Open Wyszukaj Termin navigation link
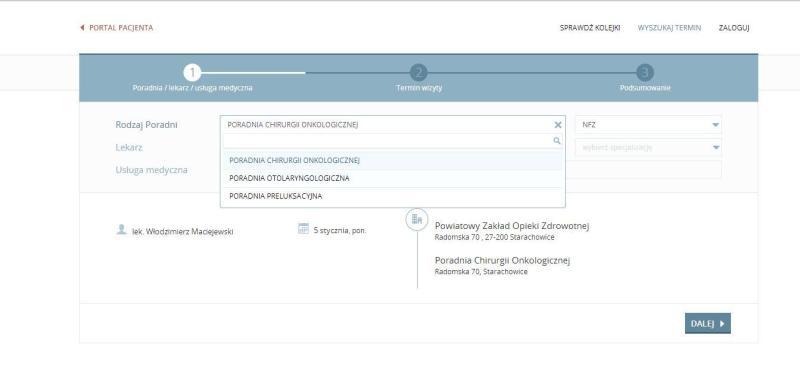 669,28
